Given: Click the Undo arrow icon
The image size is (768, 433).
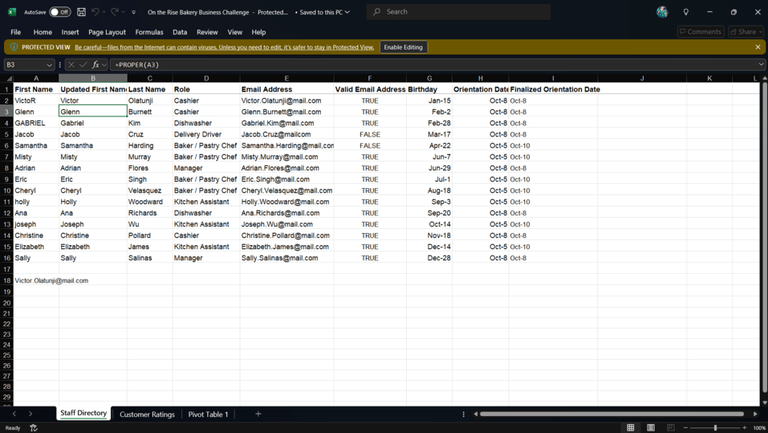Looking at the screenshot, I should point(96,12).
